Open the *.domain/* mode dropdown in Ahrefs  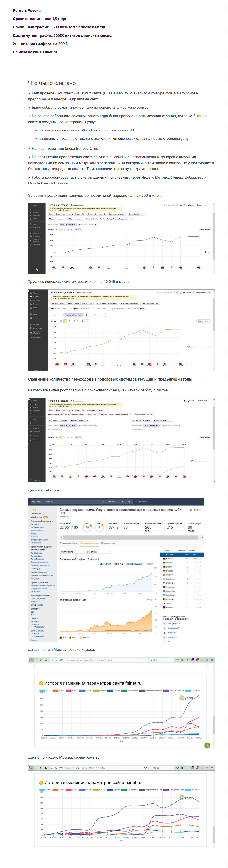tap(115, 501)
